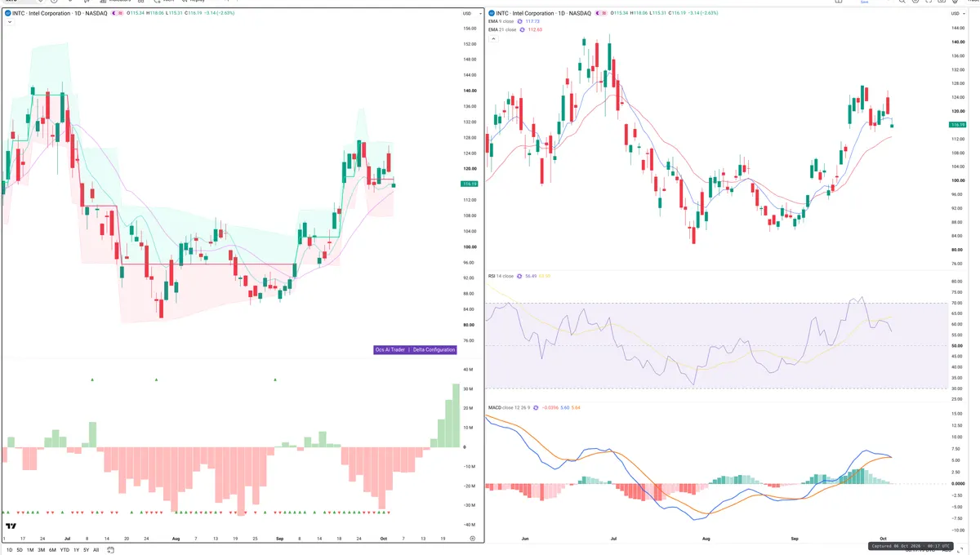Open chart settings gear at left chart corner
Image resolution: width=980 pixels, height=555 pixels.
point(473,539)
